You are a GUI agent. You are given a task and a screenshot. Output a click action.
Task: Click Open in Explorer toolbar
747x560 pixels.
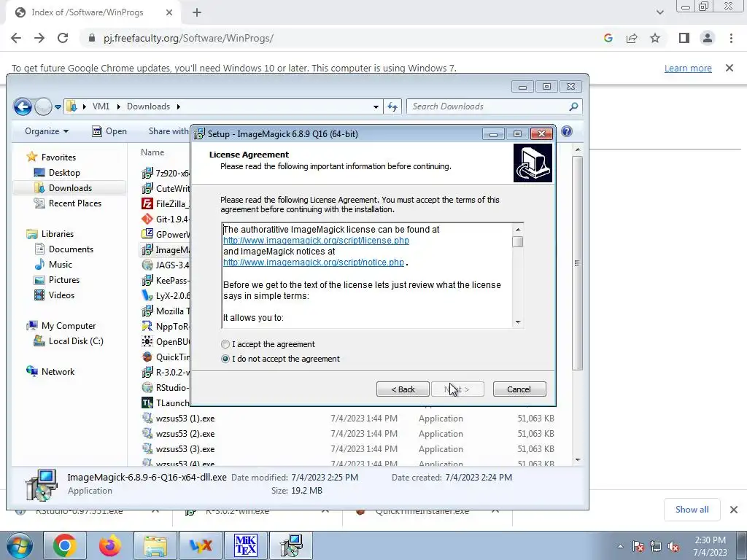[x=109, y=131]
